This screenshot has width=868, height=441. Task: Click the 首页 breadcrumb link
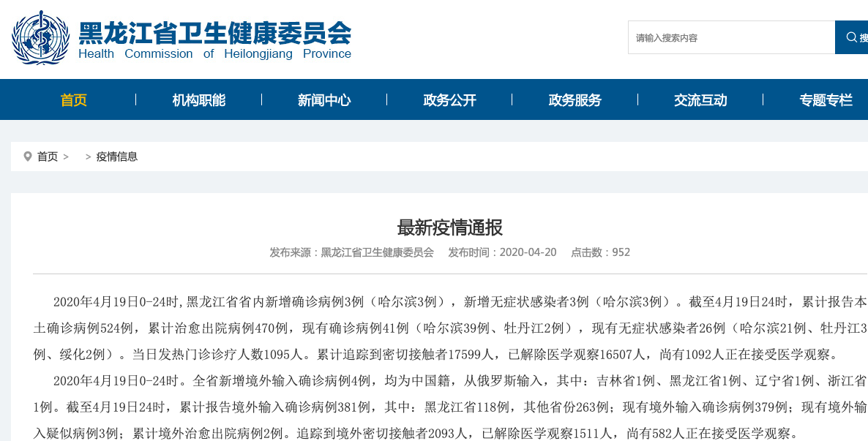[48, 157]
